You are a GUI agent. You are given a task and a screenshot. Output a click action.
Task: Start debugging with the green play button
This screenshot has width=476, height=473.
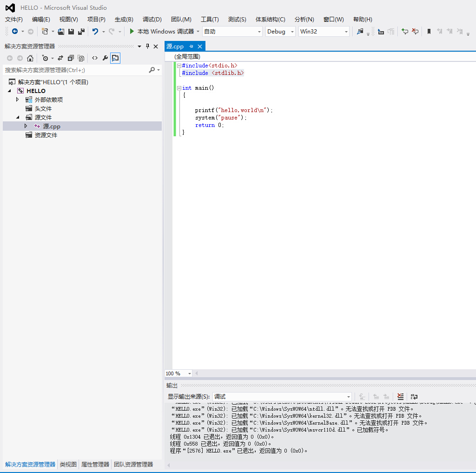pyautogui.click(x=132, y=32)
